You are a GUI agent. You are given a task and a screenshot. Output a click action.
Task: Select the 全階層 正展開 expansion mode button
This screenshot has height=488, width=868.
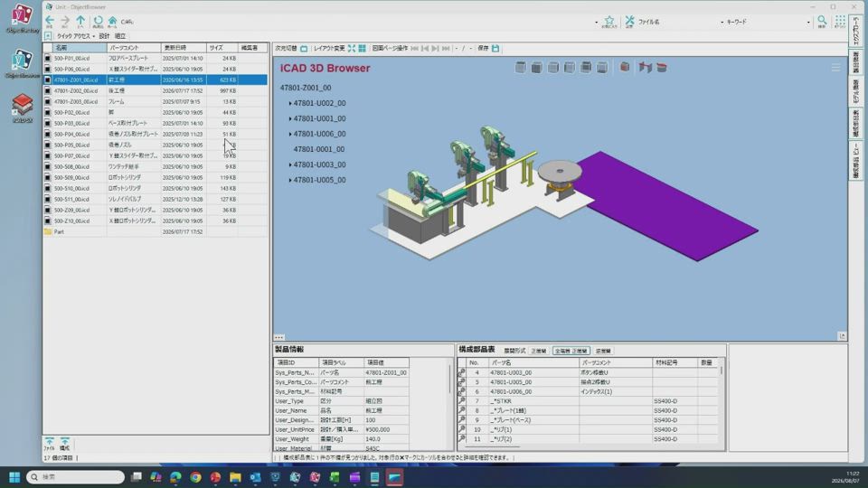[x=571, y=351]
